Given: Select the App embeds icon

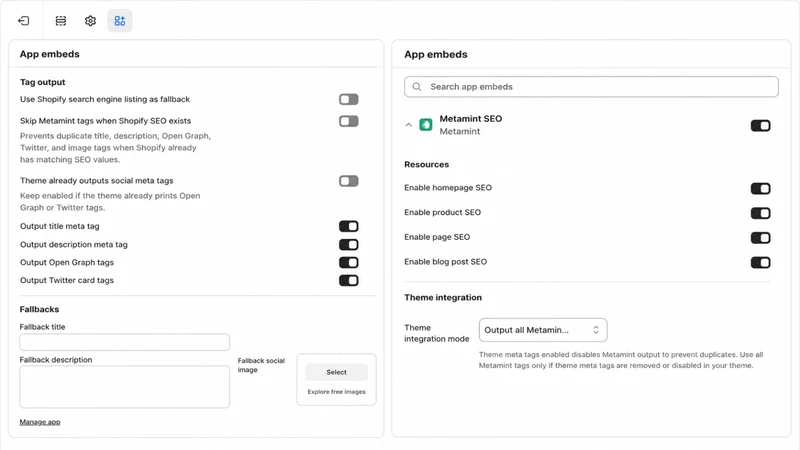Looking at the screenshot, I should [x=120, y=21].
